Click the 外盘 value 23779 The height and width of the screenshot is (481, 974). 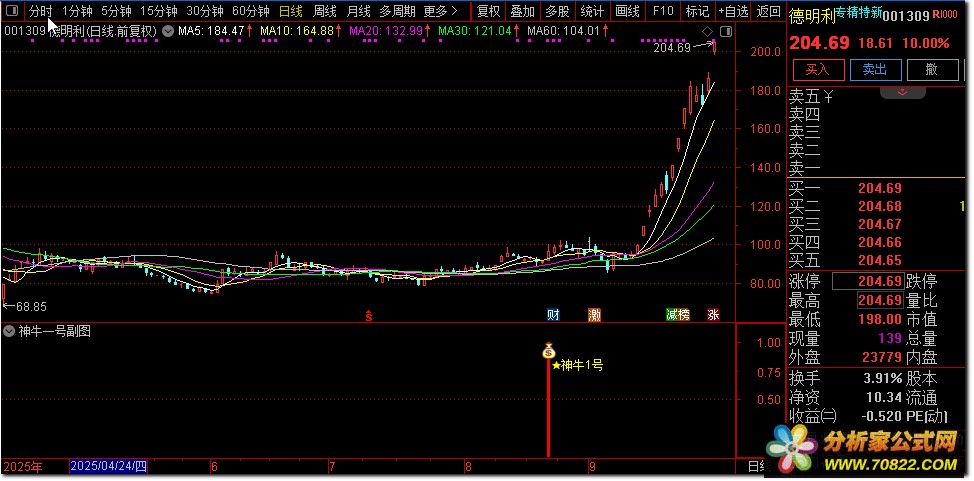pos(883,357)
